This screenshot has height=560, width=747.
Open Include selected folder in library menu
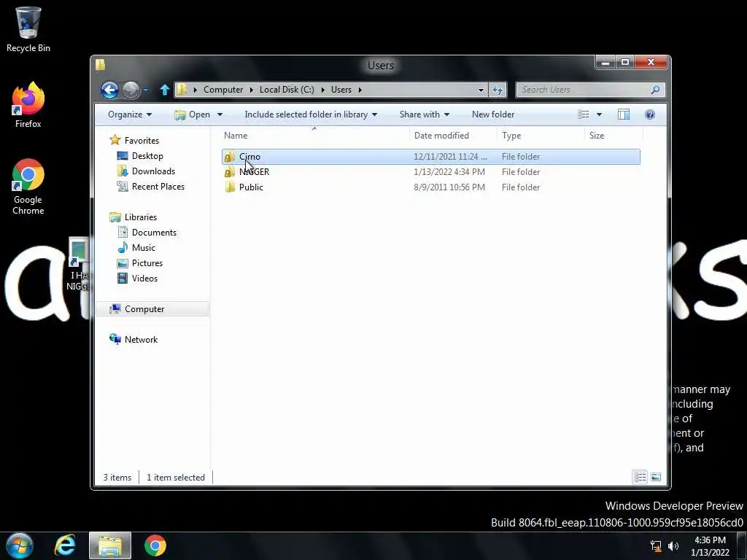[x=311, y=114]
